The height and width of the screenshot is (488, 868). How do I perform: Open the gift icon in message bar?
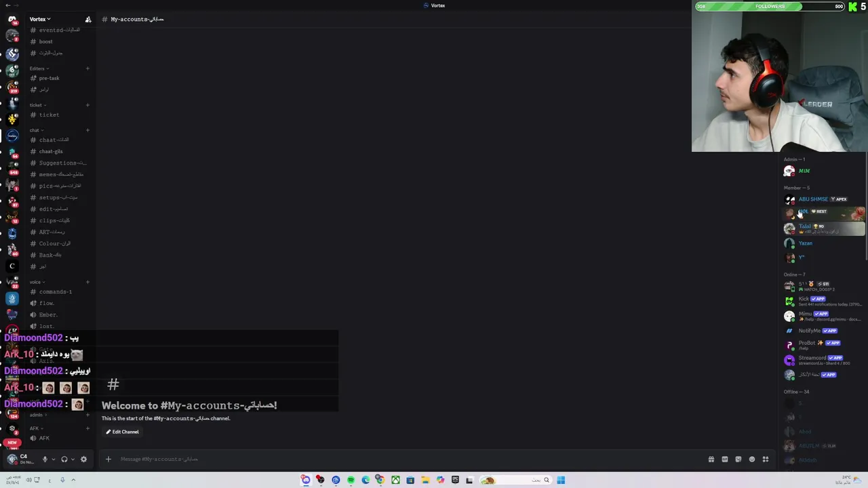(711, 459)
